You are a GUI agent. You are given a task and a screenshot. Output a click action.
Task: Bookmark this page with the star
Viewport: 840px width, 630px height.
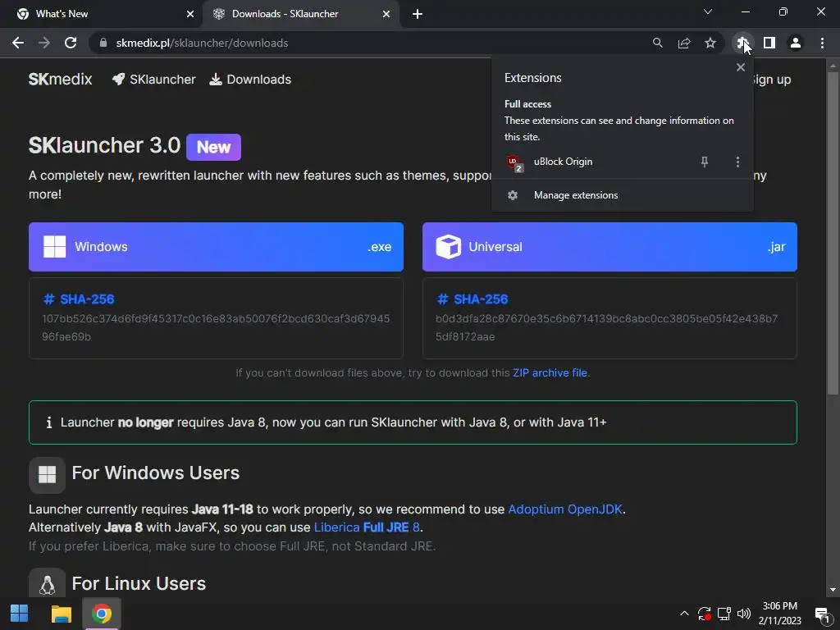coord(710,43)
